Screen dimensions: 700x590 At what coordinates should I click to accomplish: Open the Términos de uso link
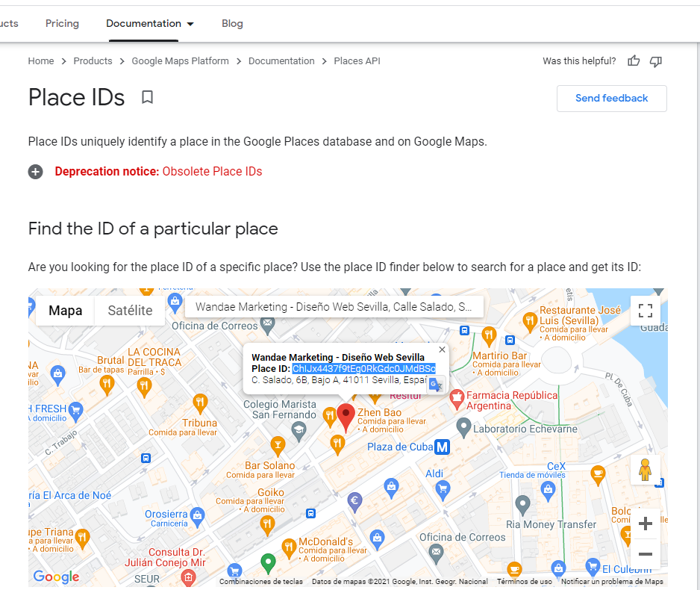click(x=524, y=581)
